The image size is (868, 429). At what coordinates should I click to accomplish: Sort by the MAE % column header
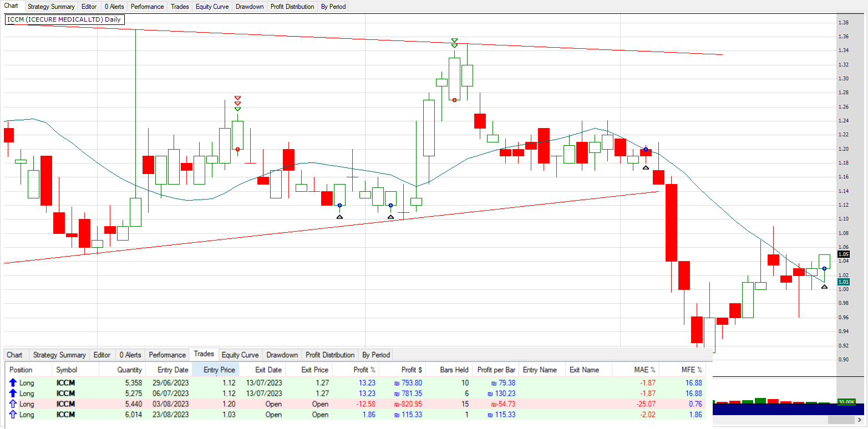[636, 370]
